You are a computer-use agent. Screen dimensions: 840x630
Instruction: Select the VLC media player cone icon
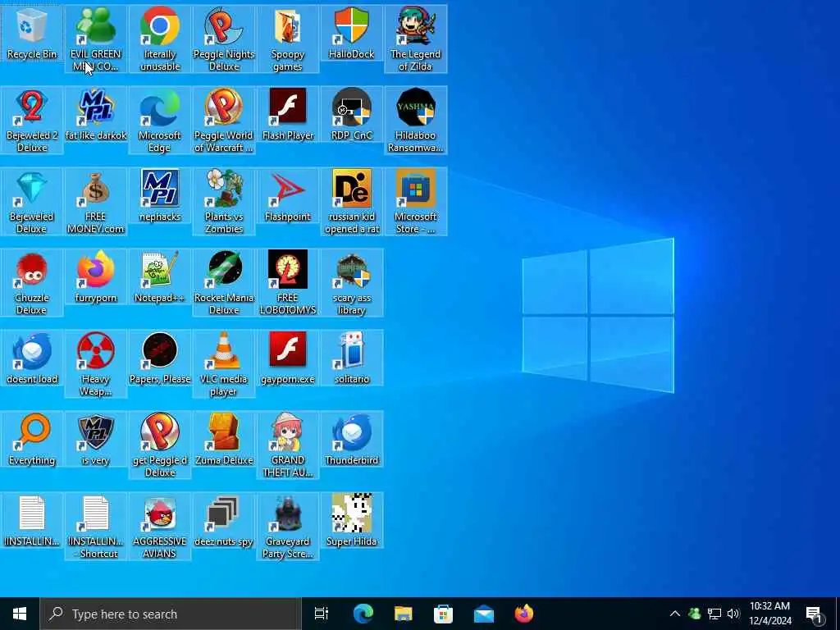[224, 364]
